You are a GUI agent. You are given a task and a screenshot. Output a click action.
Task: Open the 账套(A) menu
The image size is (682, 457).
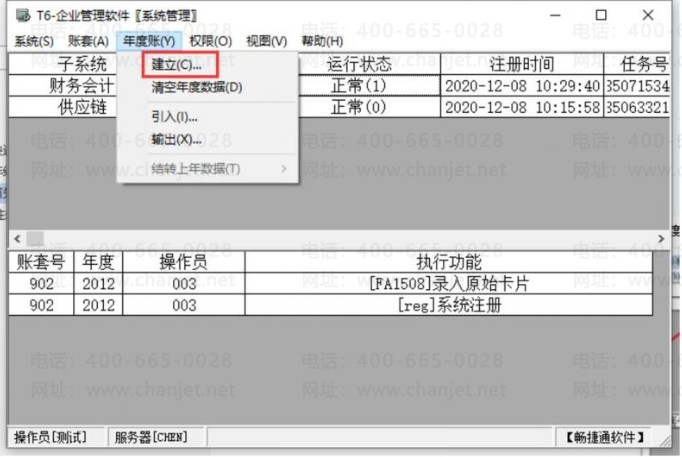coord(88,41)
